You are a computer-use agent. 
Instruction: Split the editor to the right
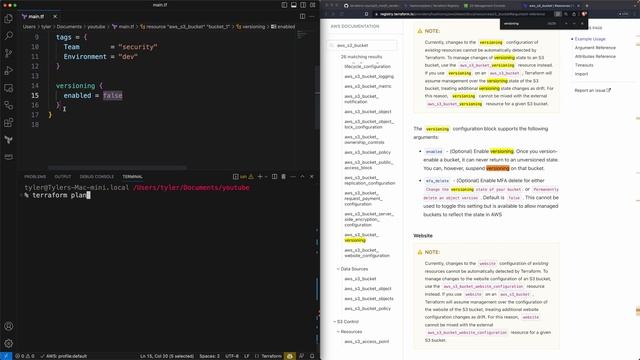click(x=302, y=16)
